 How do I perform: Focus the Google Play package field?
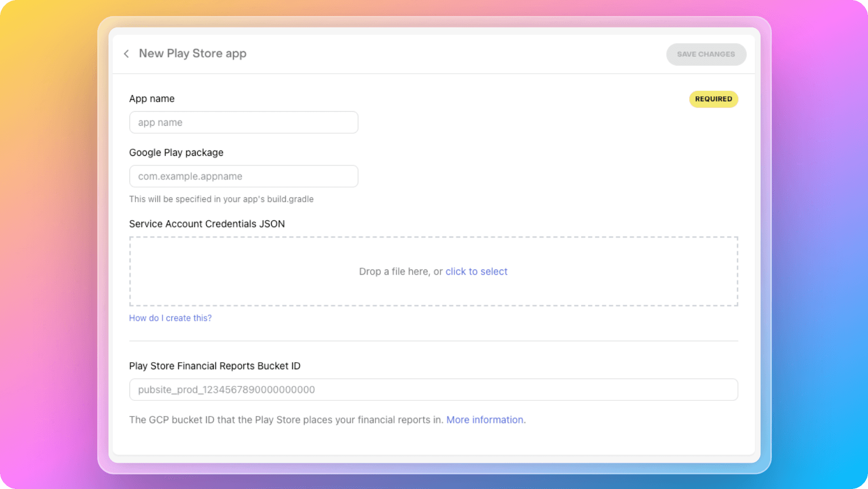point(243,176)
